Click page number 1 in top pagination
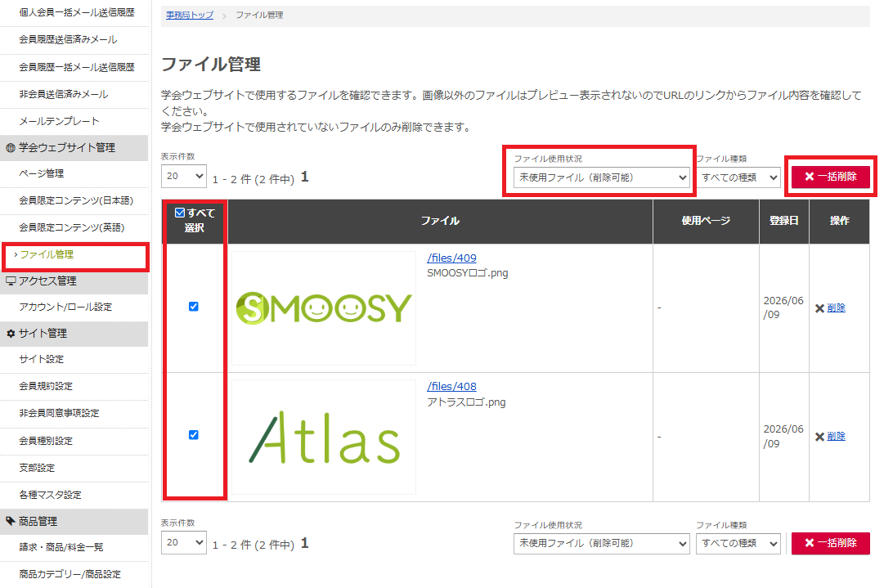This screenshot has width=884, height=588. tap(304, 177)
